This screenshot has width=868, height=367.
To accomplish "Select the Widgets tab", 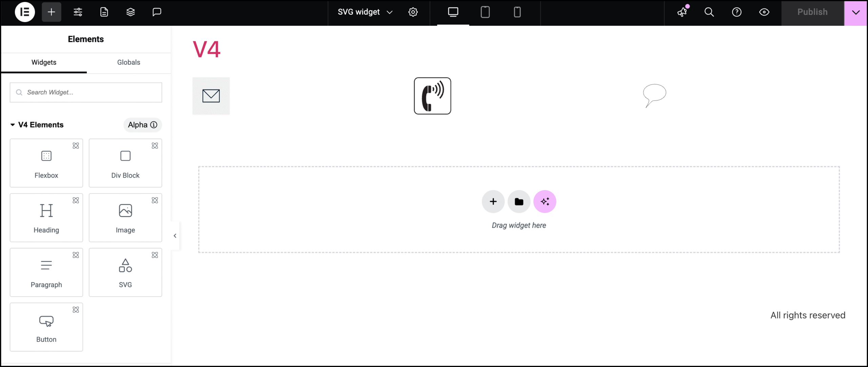I will click(44, 62).
